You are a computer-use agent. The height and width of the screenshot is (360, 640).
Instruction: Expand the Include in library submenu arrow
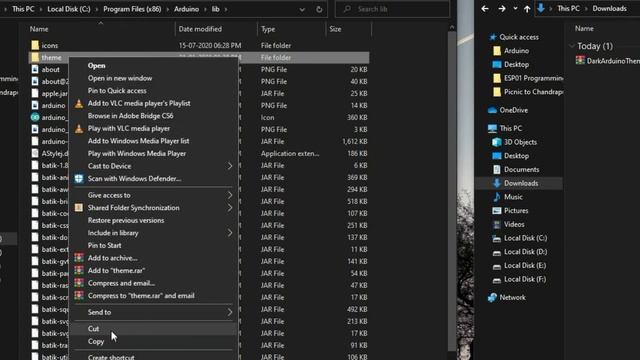tap(230, 233)
